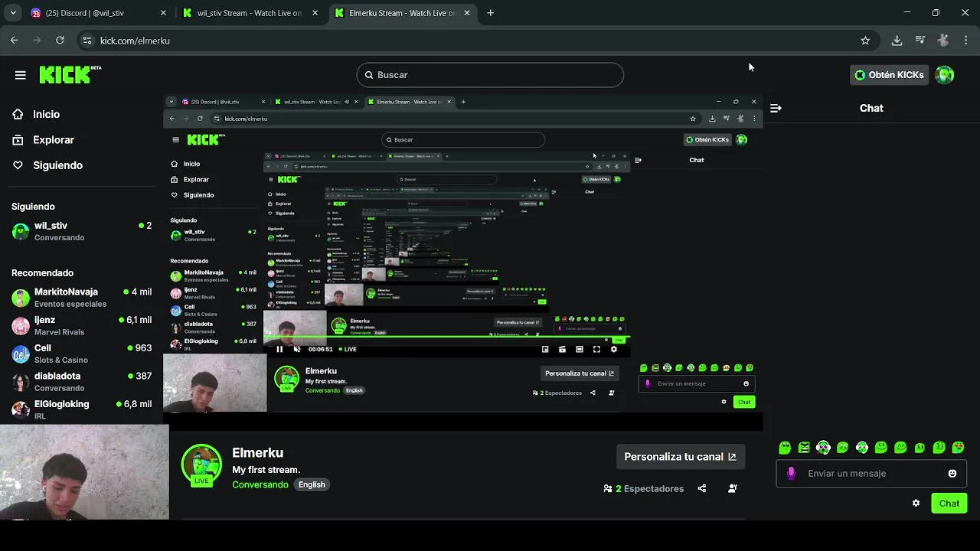Click Personaliza tu canal button
This screenshot has height=551, width=980.
tap(680, 457)
